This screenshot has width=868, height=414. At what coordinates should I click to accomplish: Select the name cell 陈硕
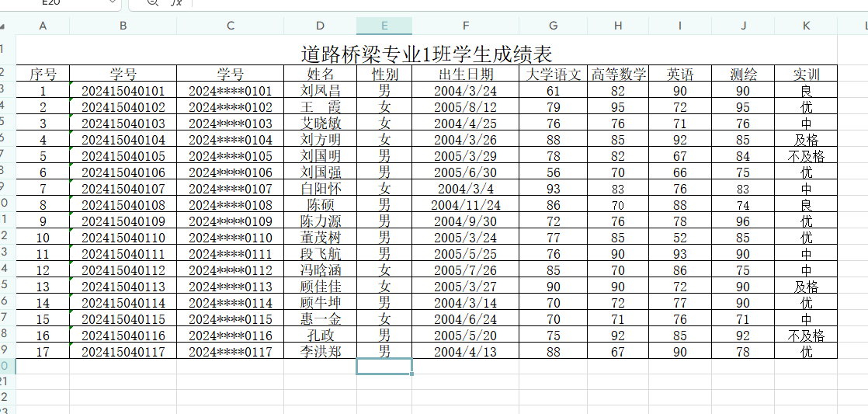[320, 205]
